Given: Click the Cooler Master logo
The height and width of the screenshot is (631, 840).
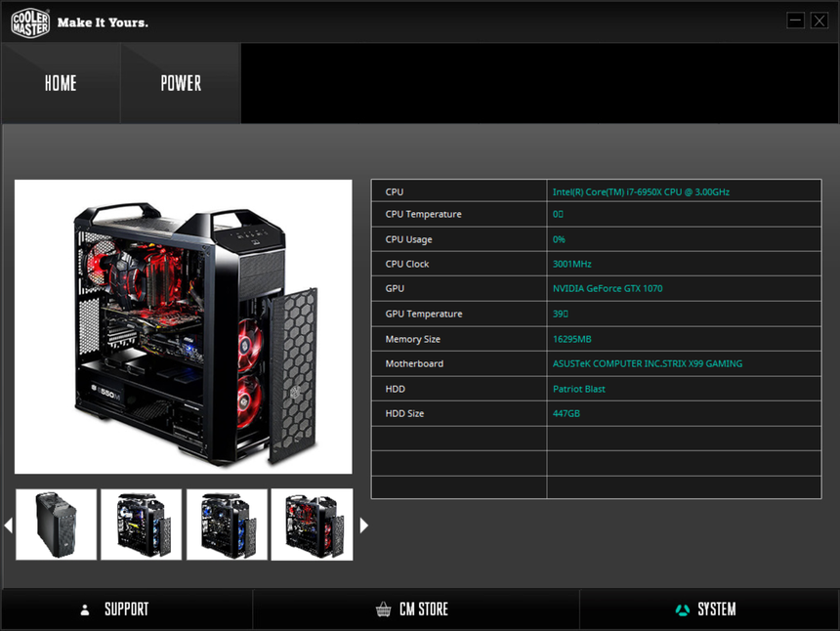Looking at the screenshot, I should point(30,22).
